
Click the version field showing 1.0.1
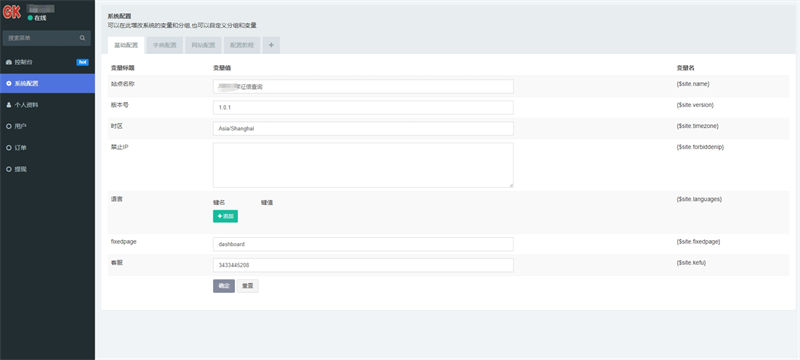(x=363, y=108)
